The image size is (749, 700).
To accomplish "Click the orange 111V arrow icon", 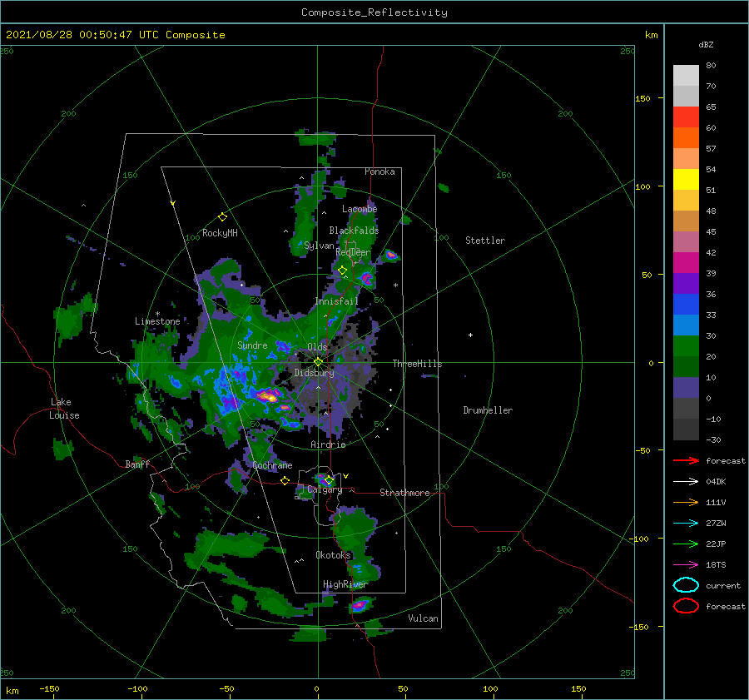I will point(686,502).
